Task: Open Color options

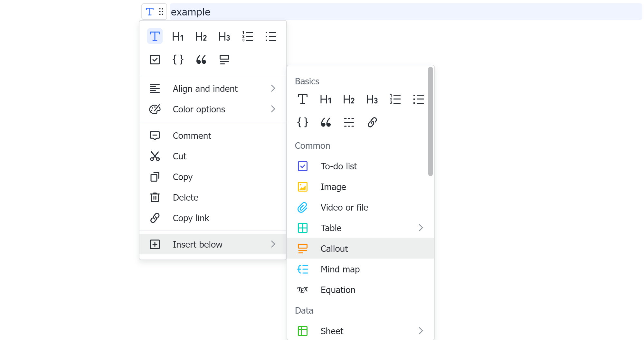Action: tap(199, 109)
